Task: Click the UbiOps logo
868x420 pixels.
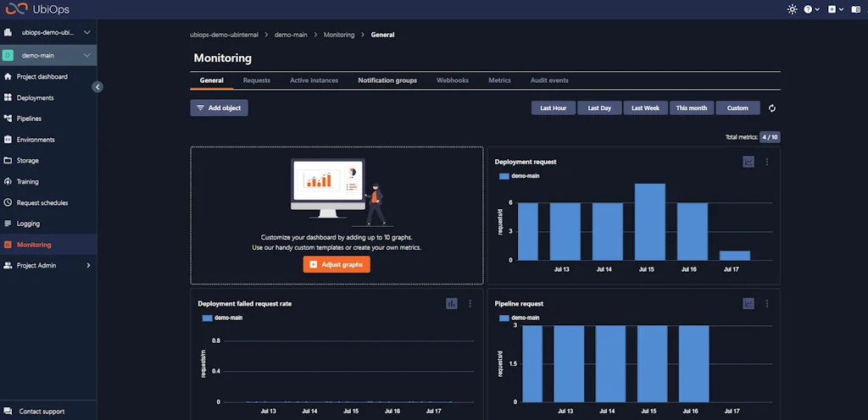Action: pos(37,9)
